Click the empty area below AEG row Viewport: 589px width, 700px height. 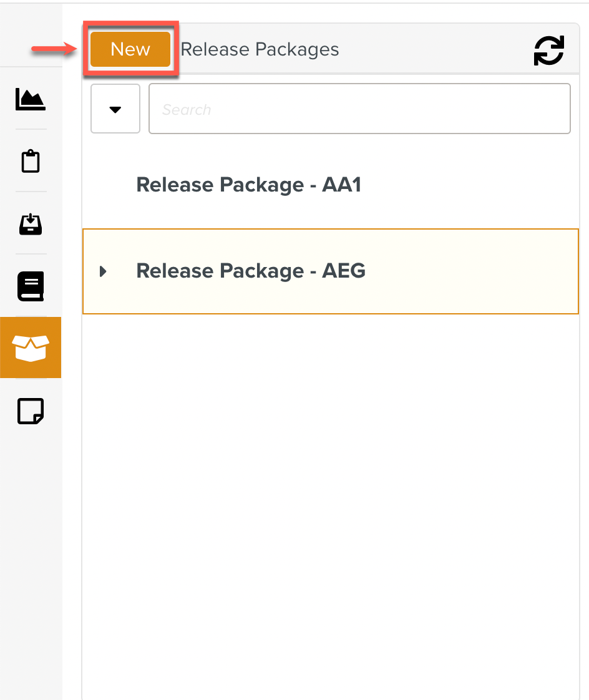coord(331,468)
